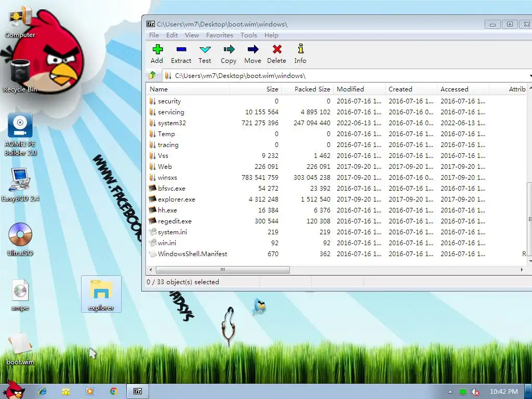Open the Tools menu
This screenshot has width=532, height=399.
(x=249, y=35)
